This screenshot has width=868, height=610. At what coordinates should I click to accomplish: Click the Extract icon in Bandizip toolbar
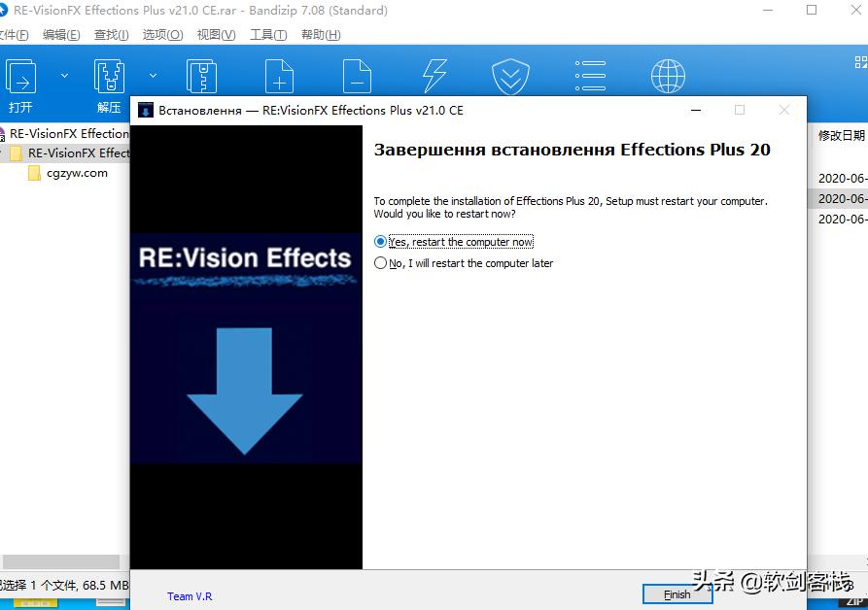(x=109, y=77)
